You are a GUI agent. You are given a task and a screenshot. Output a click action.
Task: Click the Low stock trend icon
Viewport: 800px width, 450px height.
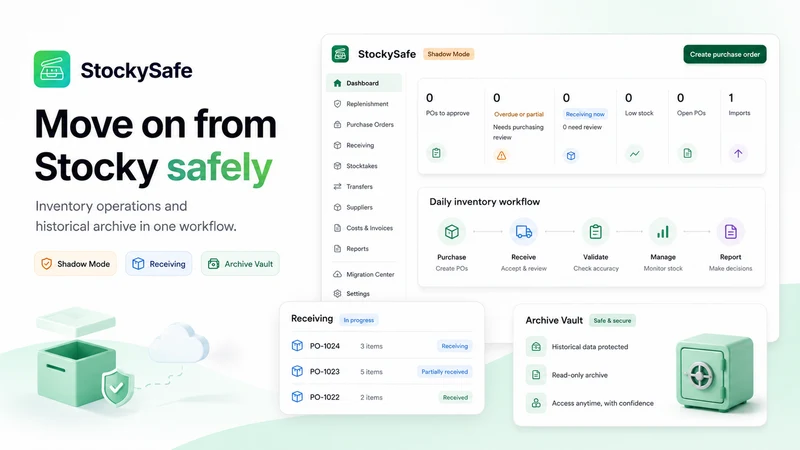634,153
